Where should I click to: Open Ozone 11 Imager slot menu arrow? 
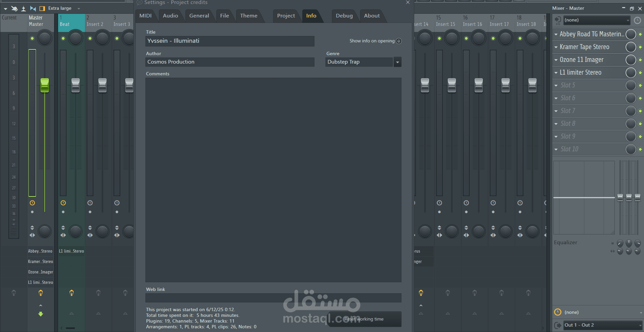[556, 60]
